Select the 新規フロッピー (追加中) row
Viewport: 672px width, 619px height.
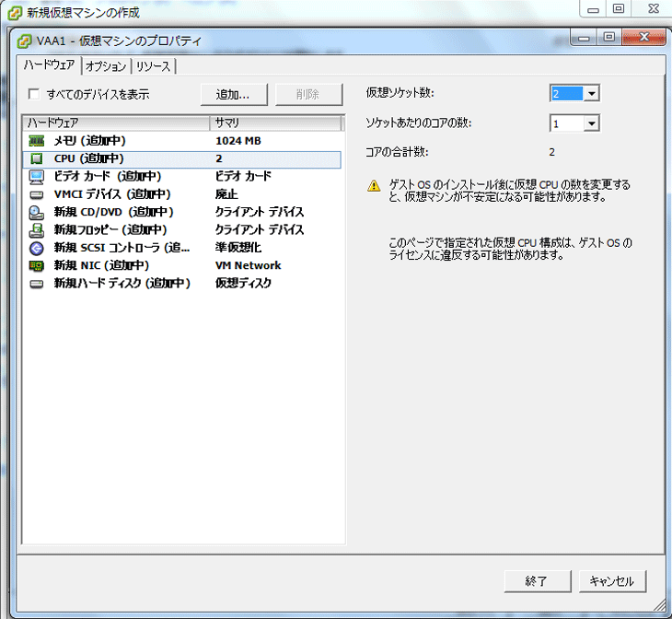182,230
